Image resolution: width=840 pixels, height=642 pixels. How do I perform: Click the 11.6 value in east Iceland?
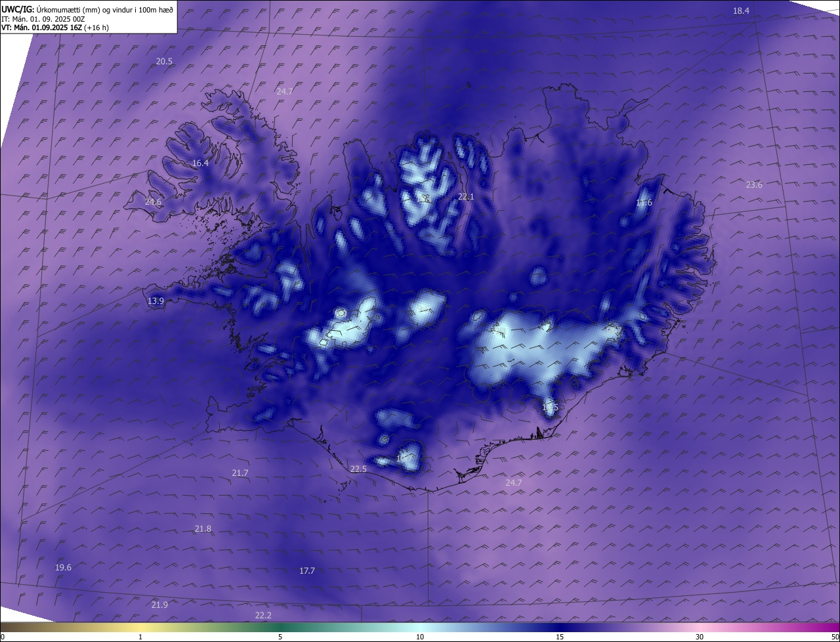(x=644, y=203)
